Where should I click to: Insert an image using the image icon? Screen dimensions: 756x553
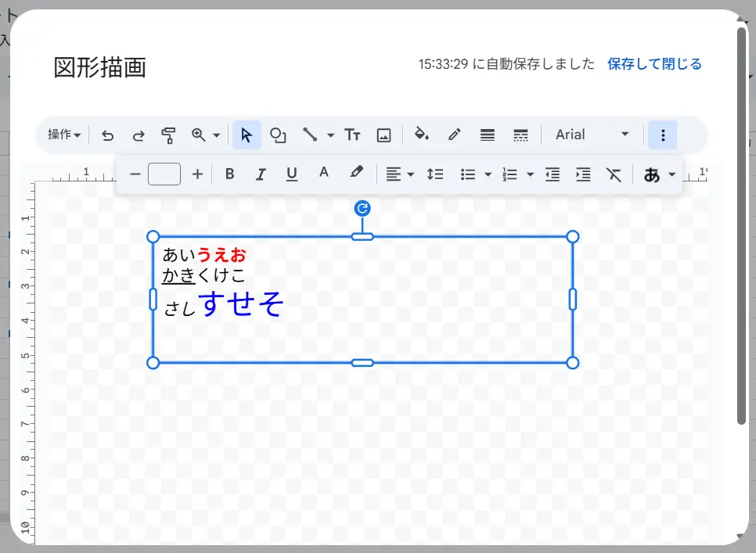click(383, 135)
